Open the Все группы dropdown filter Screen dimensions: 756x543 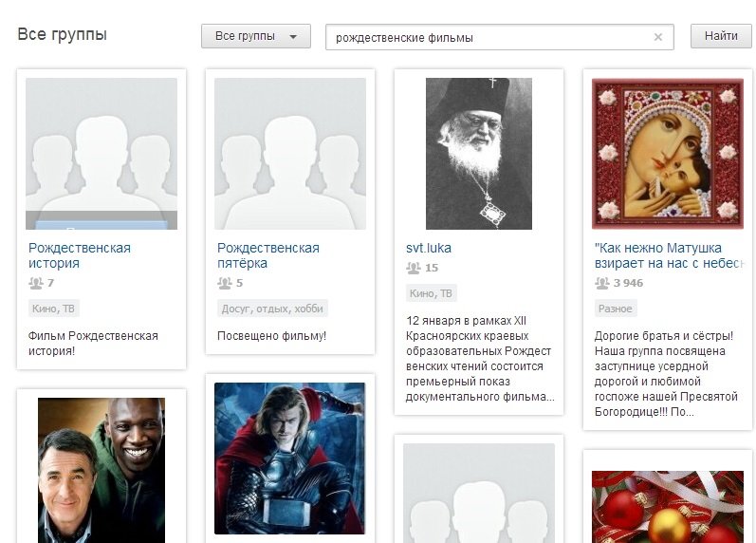pos(256,36)
